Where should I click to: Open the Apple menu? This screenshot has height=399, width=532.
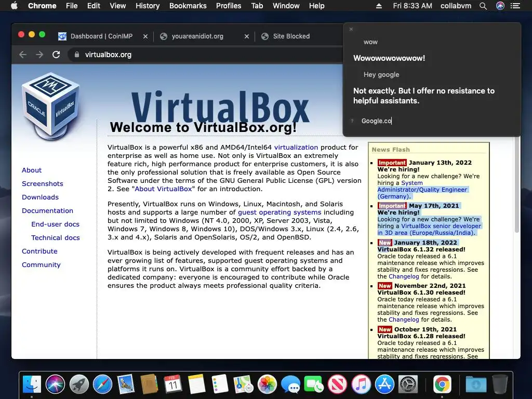coord(14,5)
